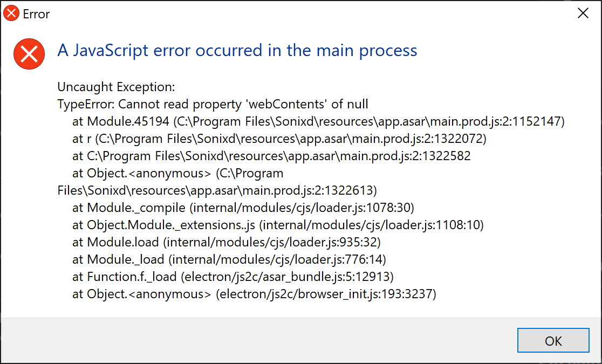Screen dimensions: 602x364
Task: Select the 'Uncaught Exception:' line
Action: 116,87
